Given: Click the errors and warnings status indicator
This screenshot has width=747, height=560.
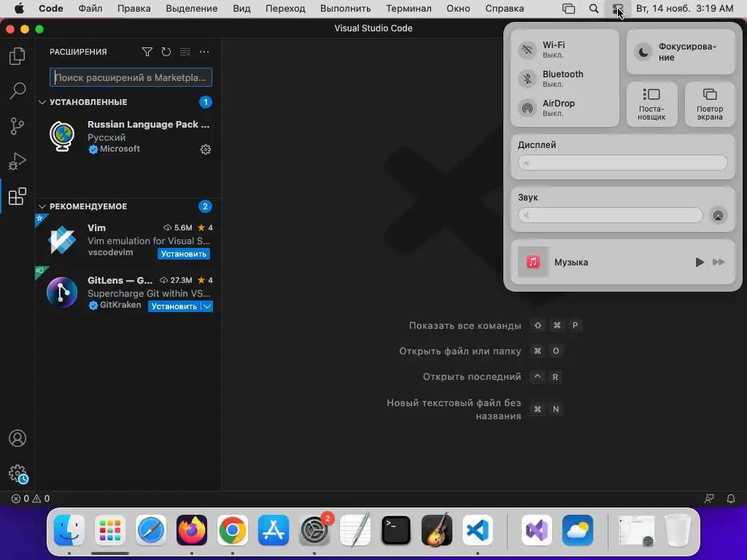Looking at the screenshot, I should [31, 499].
